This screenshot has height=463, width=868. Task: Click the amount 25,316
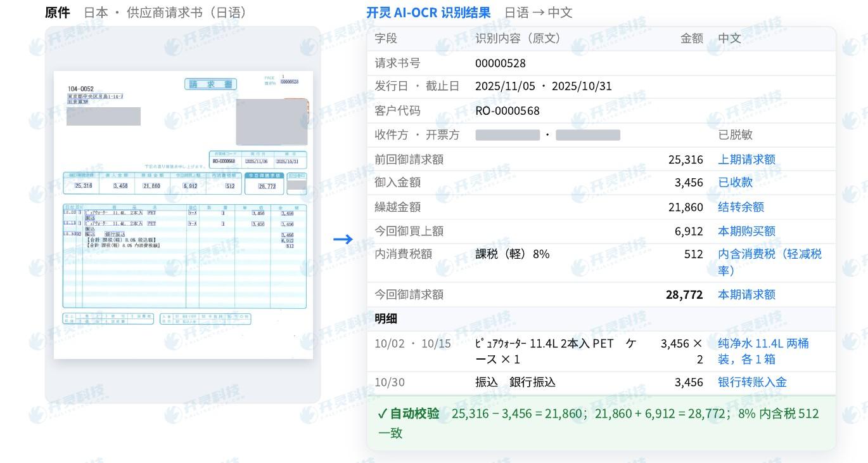pyautogui.click(x=686, y=159)
